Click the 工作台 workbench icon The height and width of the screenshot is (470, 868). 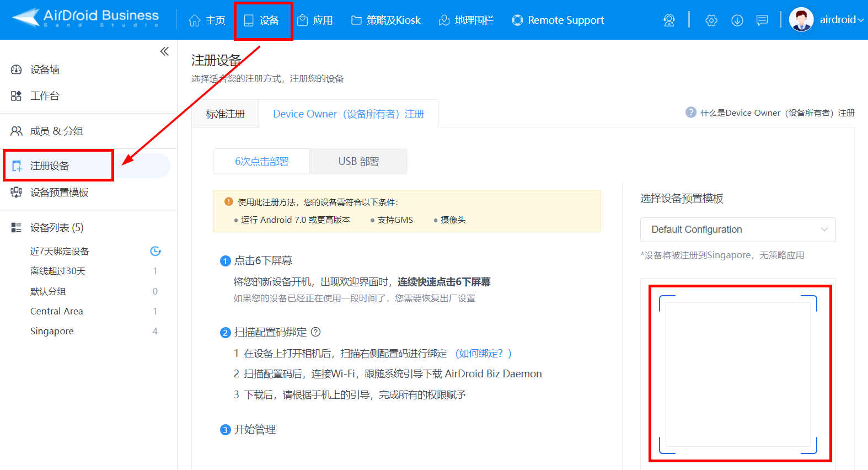pos(17,96)
